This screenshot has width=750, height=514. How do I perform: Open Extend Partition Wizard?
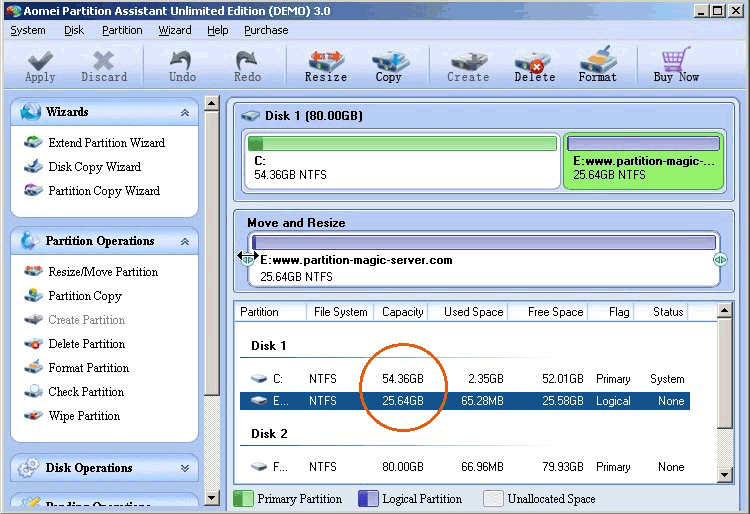[95, 142]
